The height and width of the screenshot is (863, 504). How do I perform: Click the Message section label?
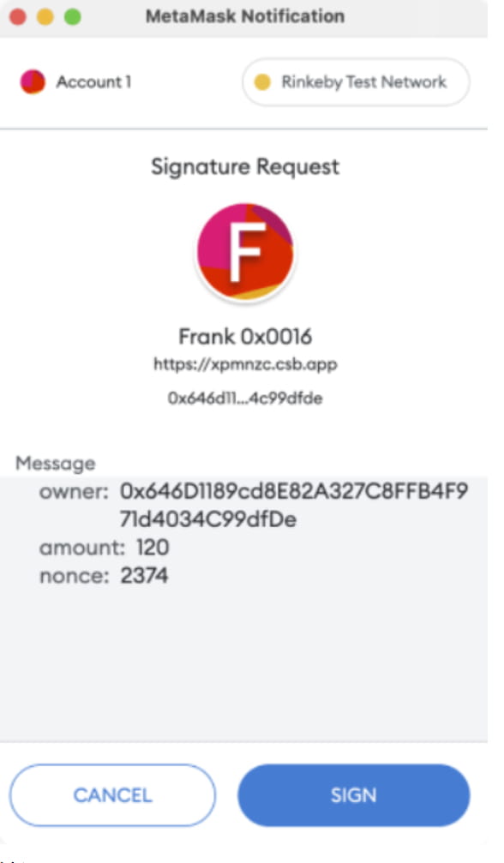tap(56, 464)
